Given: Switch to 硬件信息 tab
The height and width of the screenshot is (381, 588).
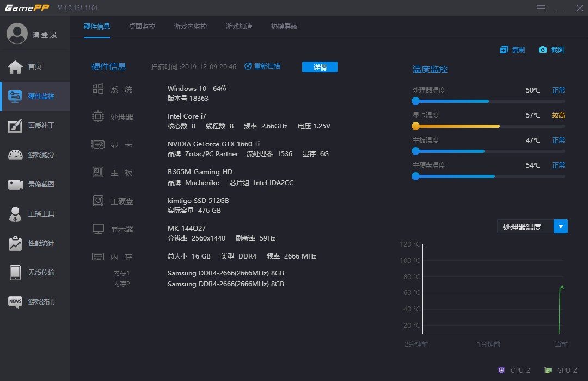Looking at the screenshot, I should point(97,27).
